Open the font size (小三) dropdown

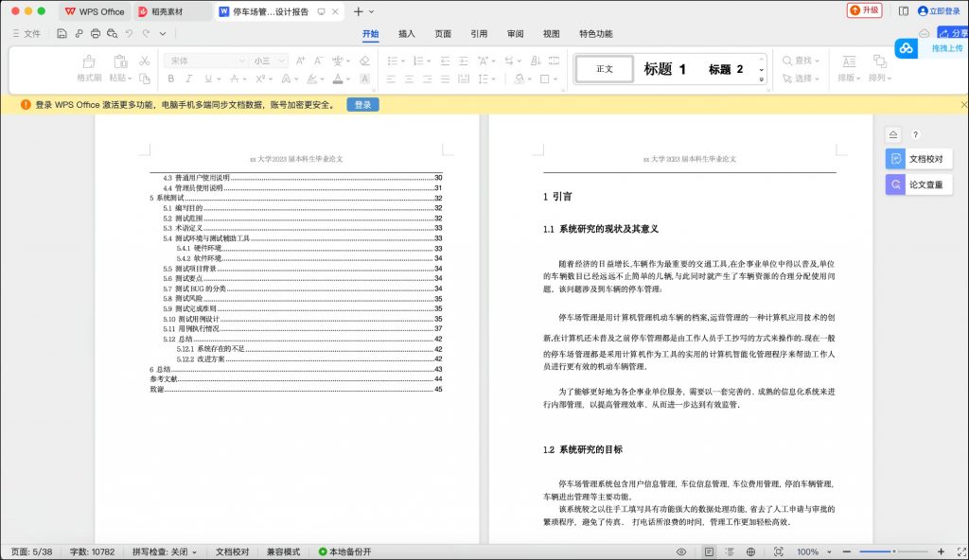[x=263, y=60]
